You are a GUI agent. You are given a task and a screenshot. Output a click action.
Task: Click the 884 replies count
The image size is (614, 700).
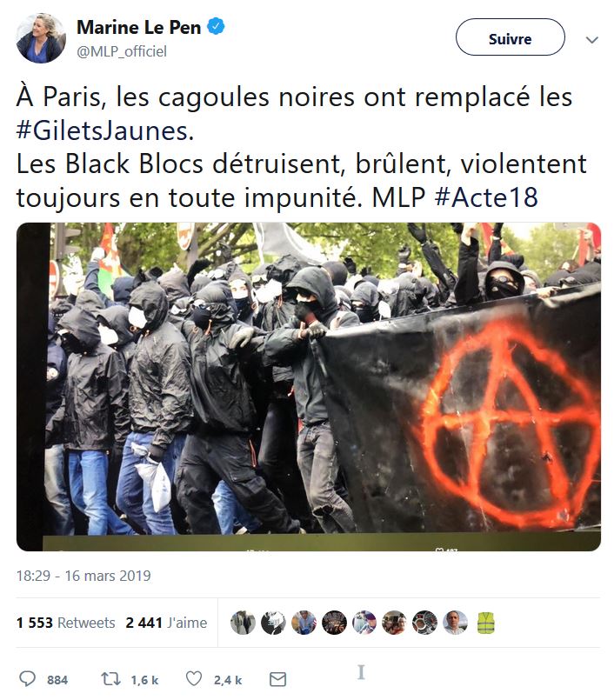(57, 680)
